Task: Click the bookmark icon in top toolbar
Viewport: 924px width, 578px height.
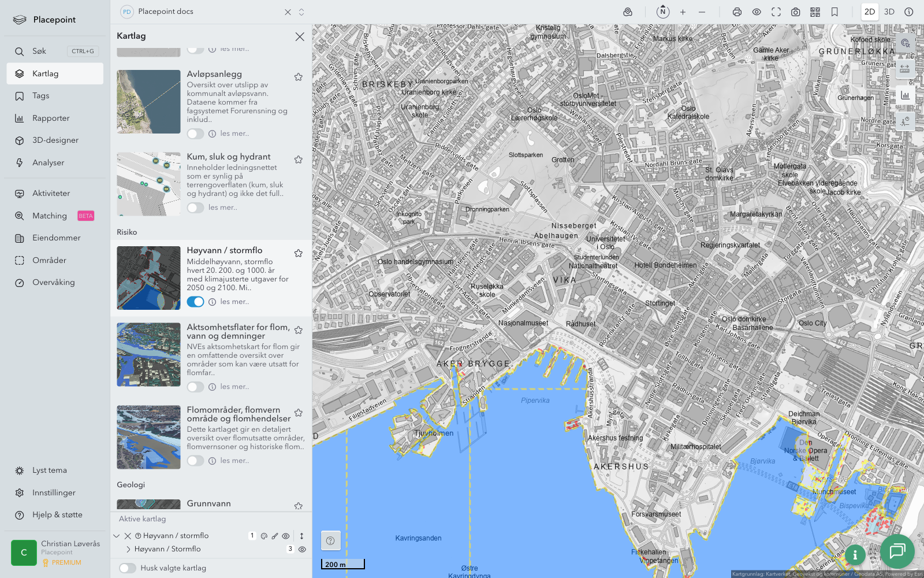Action: pyautogui.click(x=834, y=12)
